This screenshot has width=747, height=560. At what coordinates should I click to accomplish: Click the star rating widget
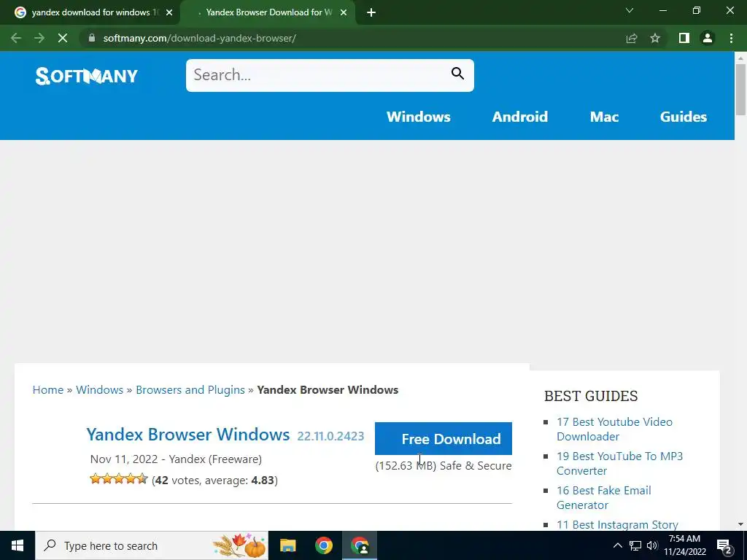tap(119, 478)
